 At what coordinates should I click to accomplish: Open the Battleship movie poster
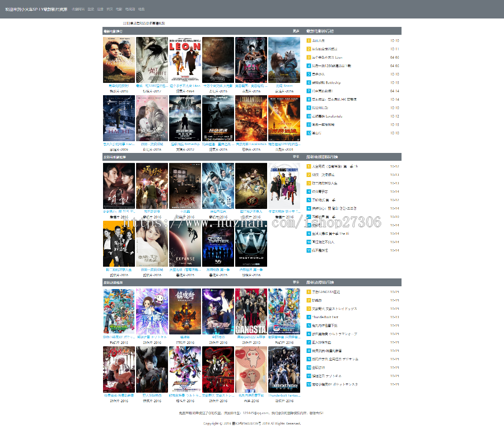(185, 118)
